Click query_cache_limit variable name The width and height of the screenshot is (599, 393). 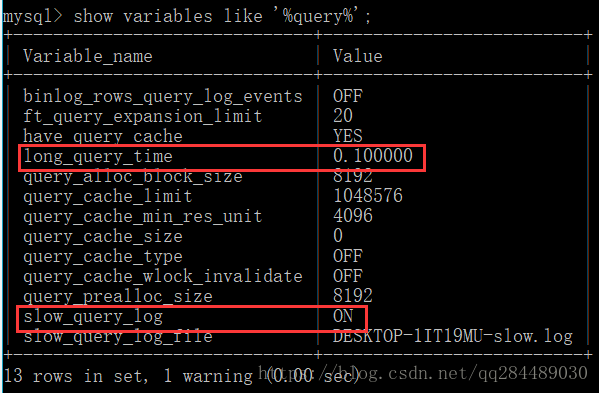[108, 197]
